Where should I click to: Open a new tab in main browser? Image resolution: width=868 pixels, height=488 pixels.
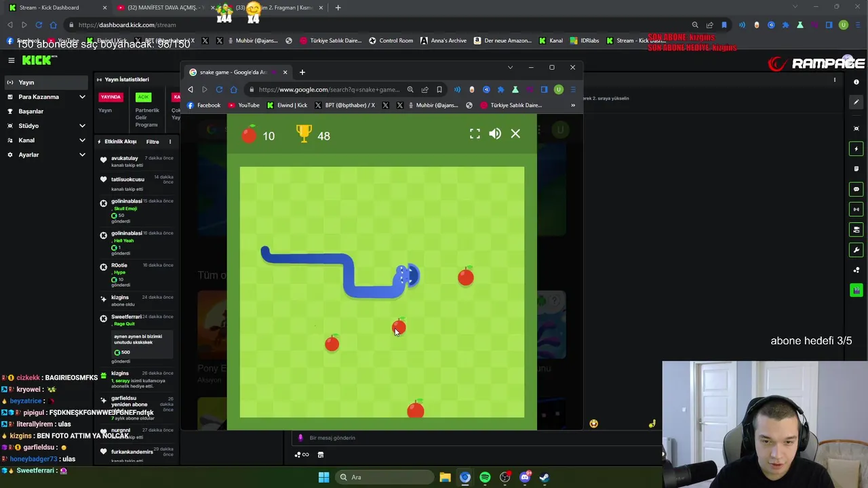338,7
